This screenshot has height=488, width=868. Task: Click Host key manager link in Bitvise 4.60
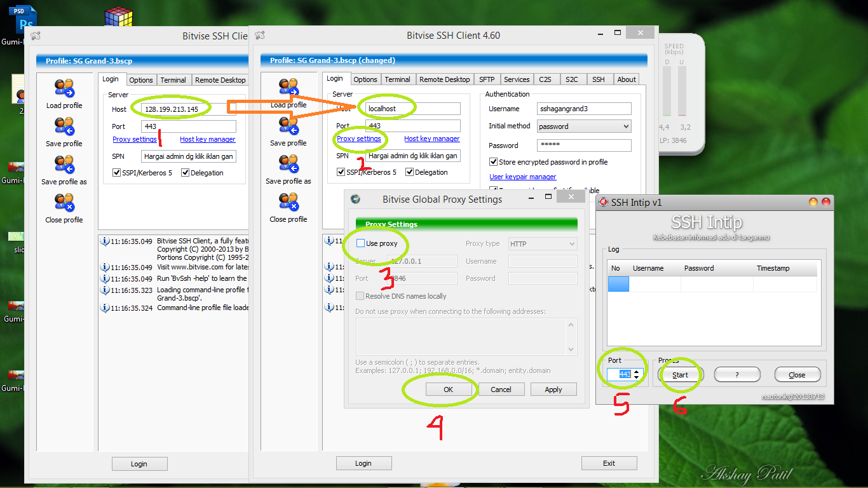(x=432, y=139)
